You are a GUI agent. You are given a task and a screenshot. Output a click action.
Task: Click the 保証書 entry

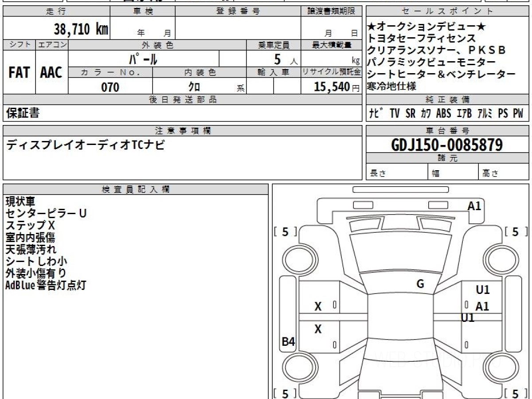23,113
